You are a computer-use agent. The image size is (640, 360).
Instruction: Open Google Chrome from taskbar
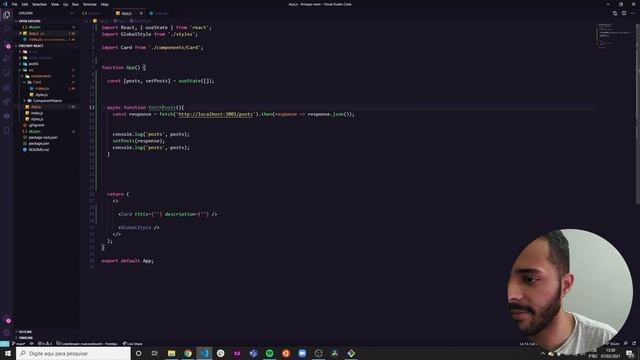[188, 353]
